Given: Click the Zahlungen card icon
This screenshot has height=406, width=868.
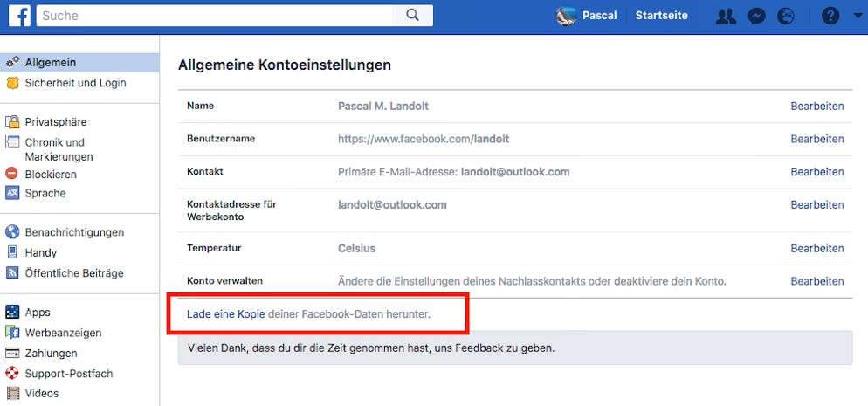Looking at the screenshot, I should point(12,353).
